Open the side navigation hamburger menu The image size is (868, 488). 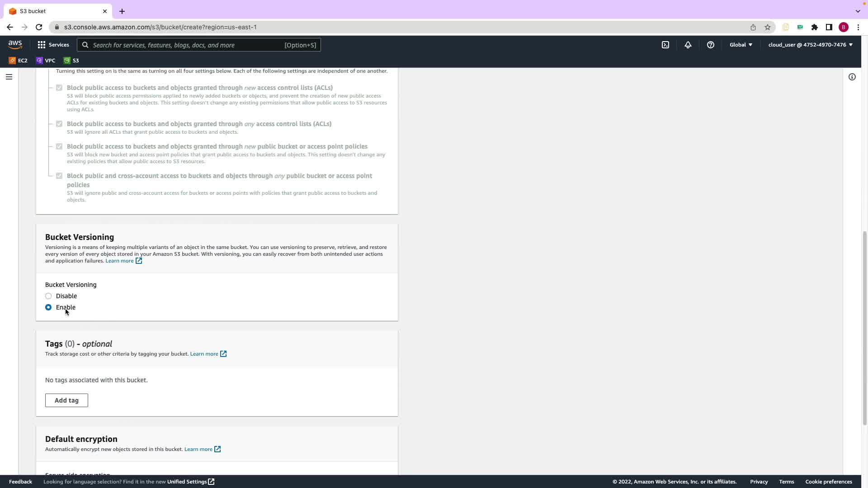point(9,77)
